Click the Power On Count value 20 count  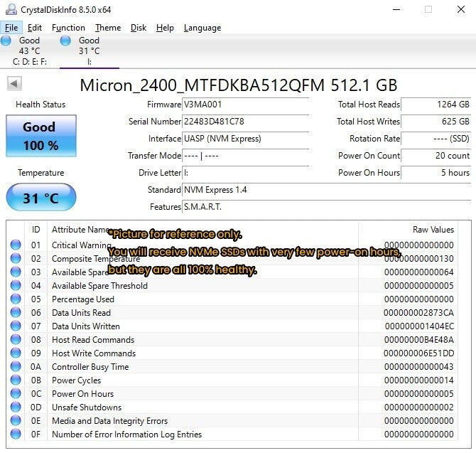click(436, 156)
